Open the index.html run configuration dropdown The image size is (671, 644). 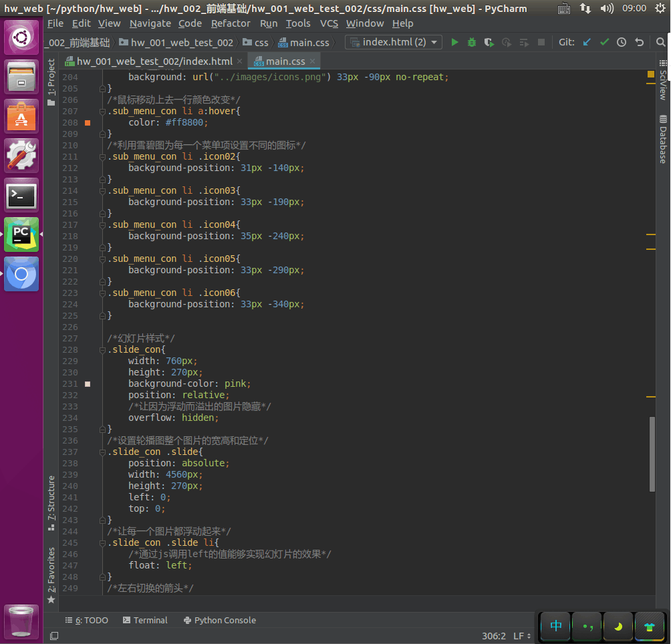point(394,42)
